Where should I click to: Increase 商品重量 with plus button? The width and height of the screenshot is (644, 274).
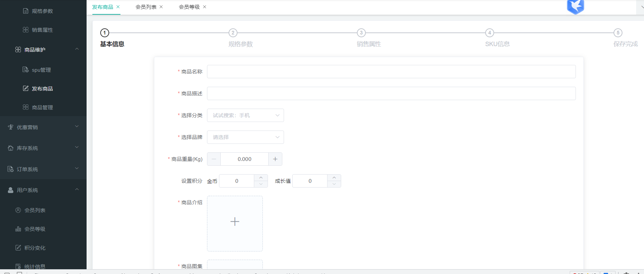point(275,159)
